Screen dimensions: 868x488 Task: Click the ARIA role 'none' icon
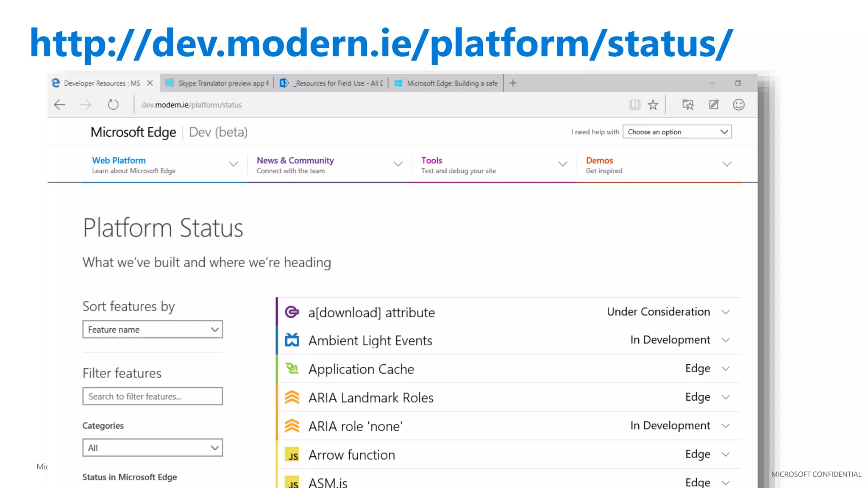(292, 426)
